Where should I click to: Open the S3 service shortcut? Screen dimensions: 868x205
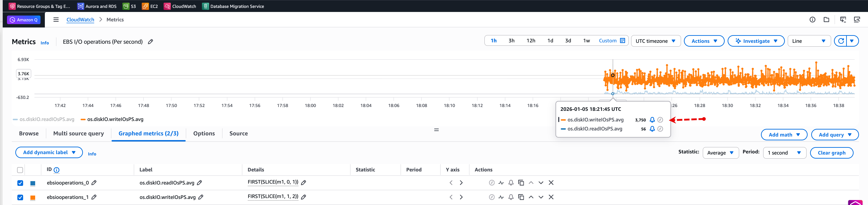click(x=129, y=6)
